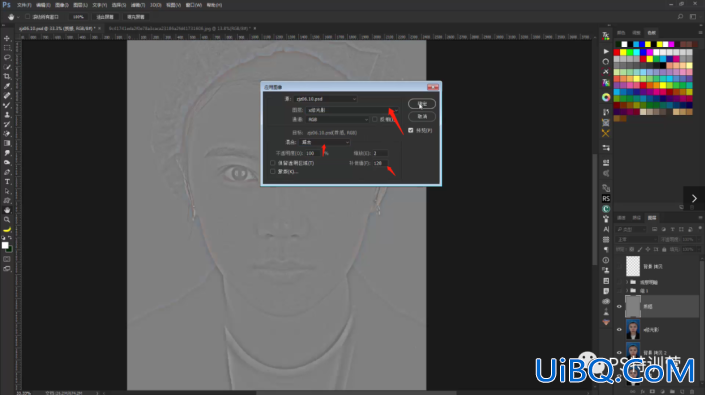705x395 pixels.
Task: Click the lock all layer icon
Action: coord(664,249)
